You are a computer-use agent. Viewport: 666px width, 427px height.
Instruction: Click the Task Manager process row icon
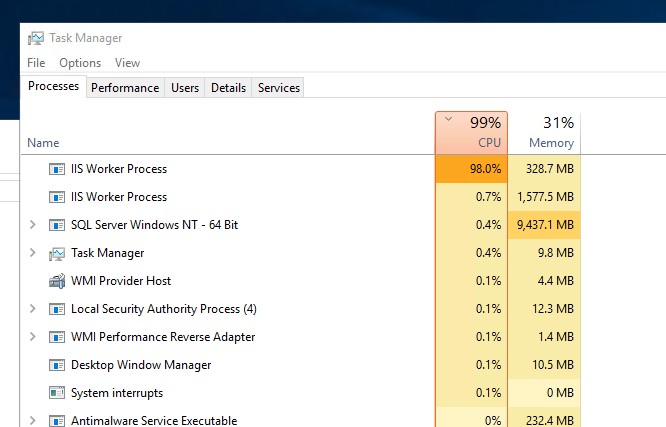[x=57, y=253]
